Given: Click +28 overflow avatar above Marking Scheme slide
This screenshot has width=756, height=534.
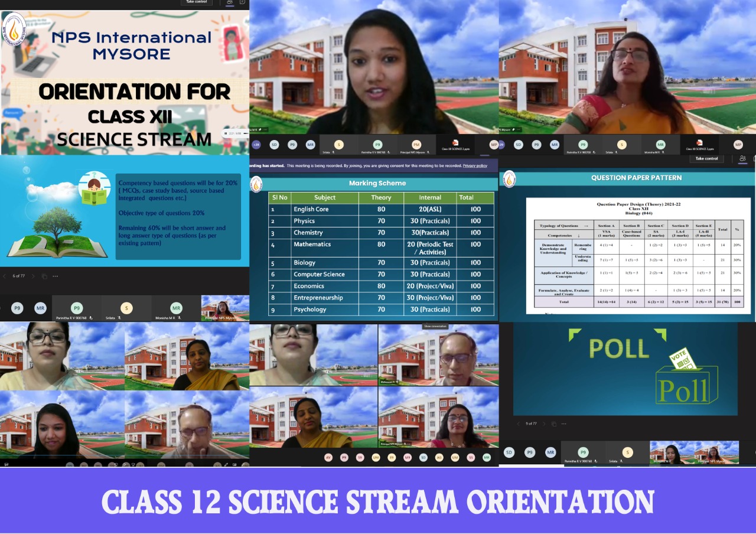Looking at the screenshot, I should coord(256,144).
